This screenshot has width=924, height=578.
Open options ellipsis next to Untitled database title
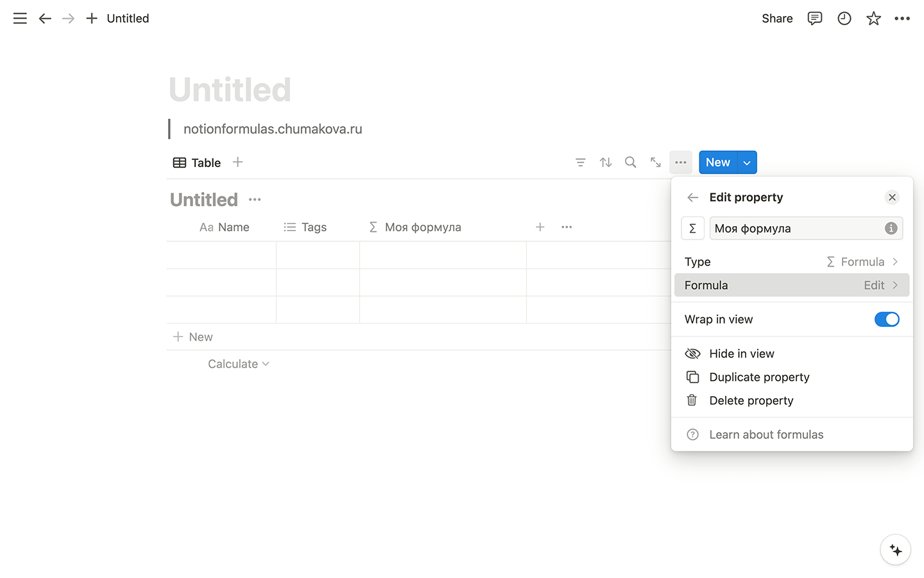(x=255, y=200)
